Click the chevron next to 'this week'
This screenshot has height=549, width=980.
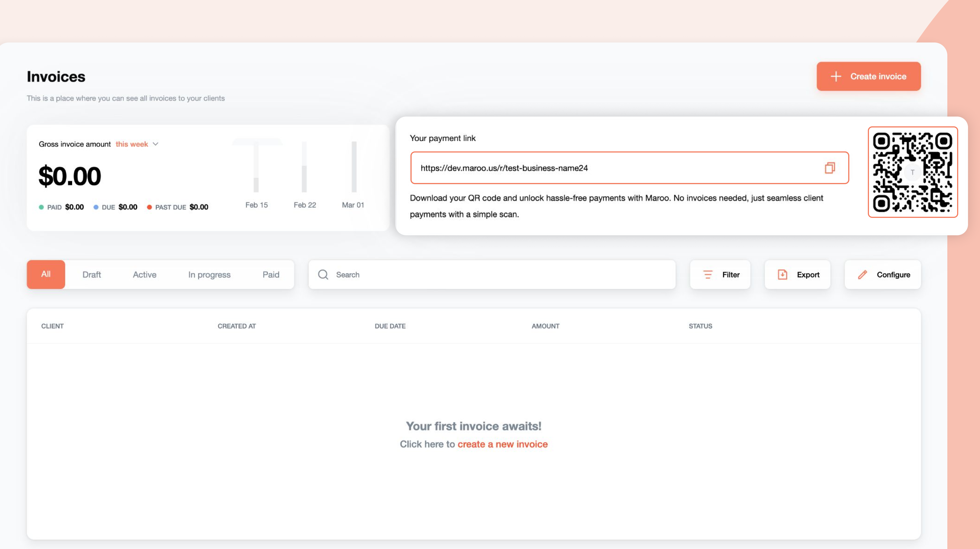click(156, 144)
